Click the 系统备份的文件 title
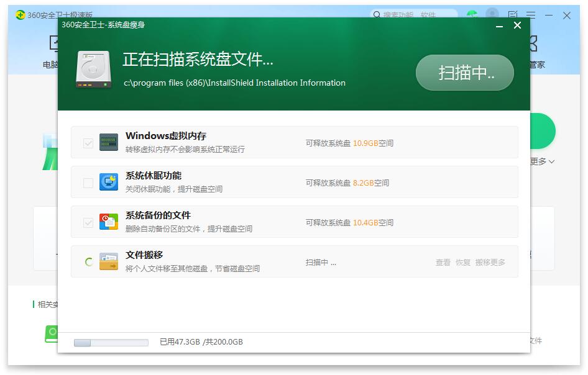The width and height of the screenshot is (588, 375). [x=158, y=215]
